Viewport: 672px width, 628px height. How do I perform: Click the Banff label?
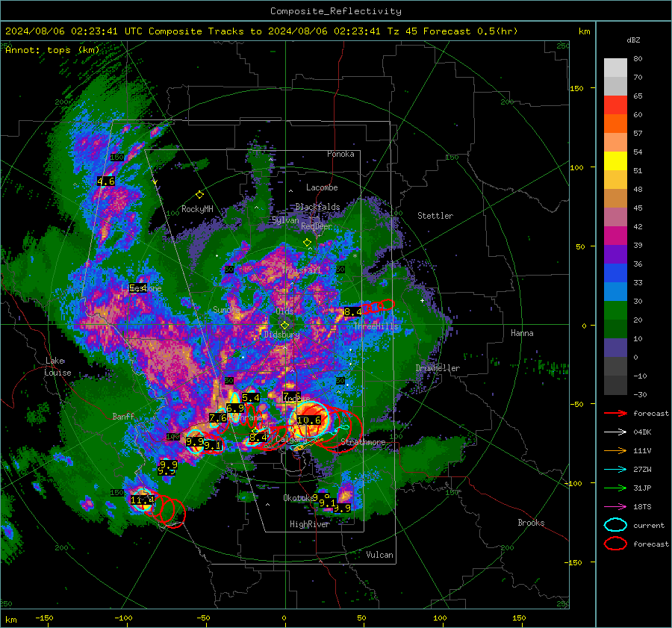point(123,416)
